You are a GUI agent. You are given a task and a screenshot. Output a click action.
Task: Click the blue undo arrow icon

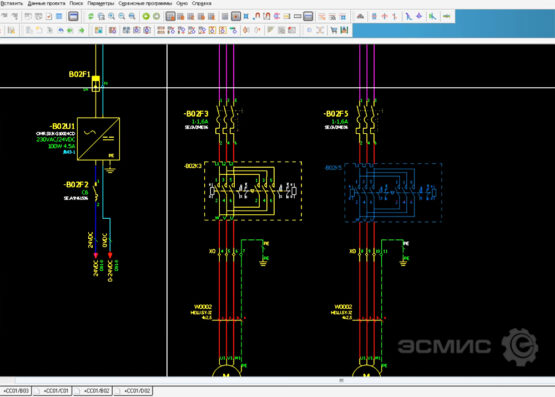61,30
